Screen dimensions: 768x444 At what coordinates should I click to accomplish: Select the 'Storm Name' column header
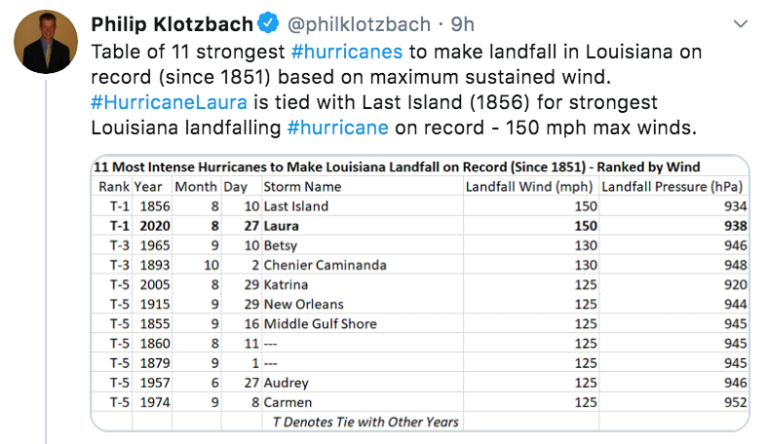tap(303, 186)
